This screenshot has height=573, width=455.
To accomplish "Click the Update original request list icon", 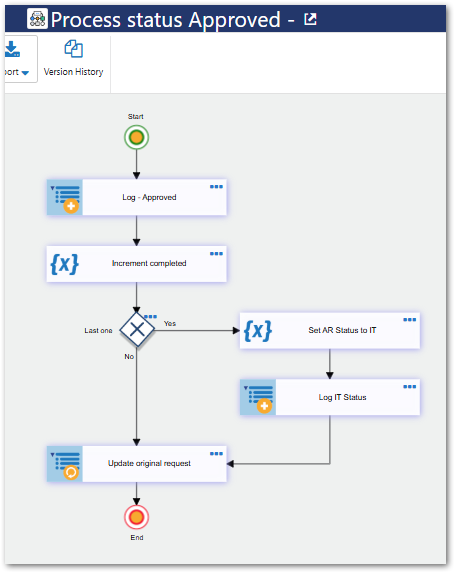I will tap(65, 464).
